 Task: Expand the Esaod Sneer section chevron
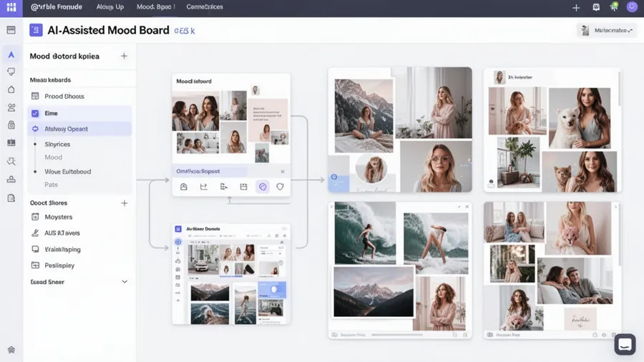click(125, 282)
